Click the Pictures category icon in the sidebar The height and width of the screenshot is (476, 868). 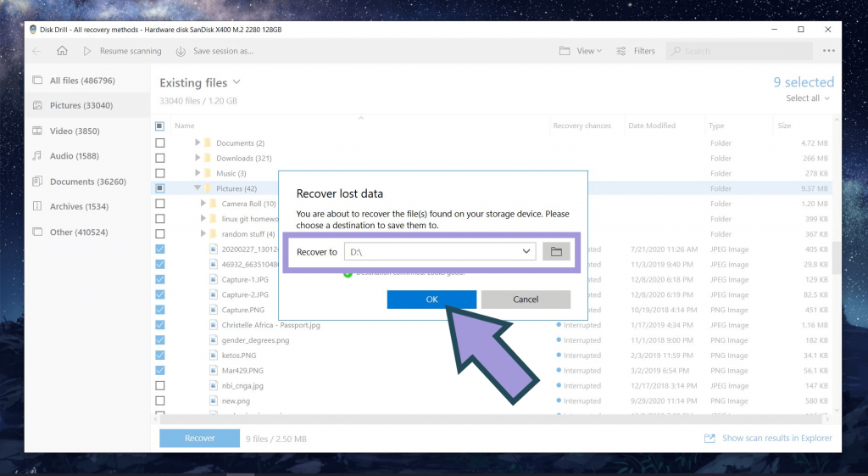pyautogui.click(x=37, y=105)
